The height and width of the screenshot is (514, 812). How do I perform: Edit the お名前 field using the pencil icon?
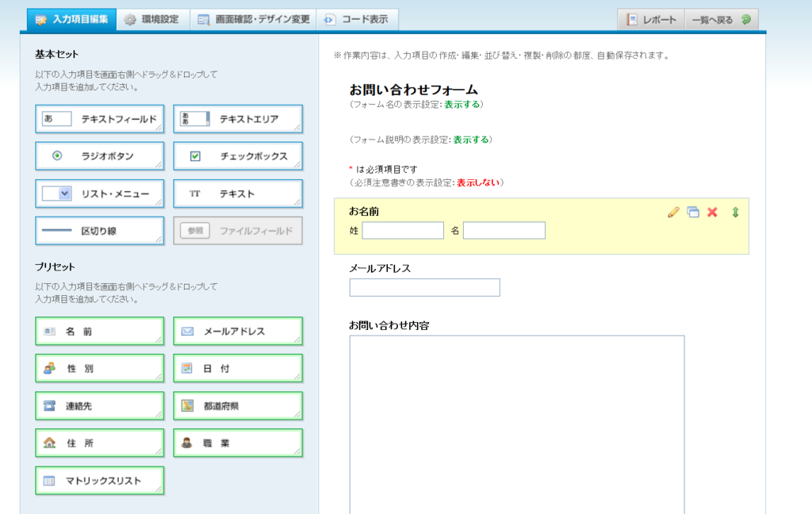coord(673,212)
